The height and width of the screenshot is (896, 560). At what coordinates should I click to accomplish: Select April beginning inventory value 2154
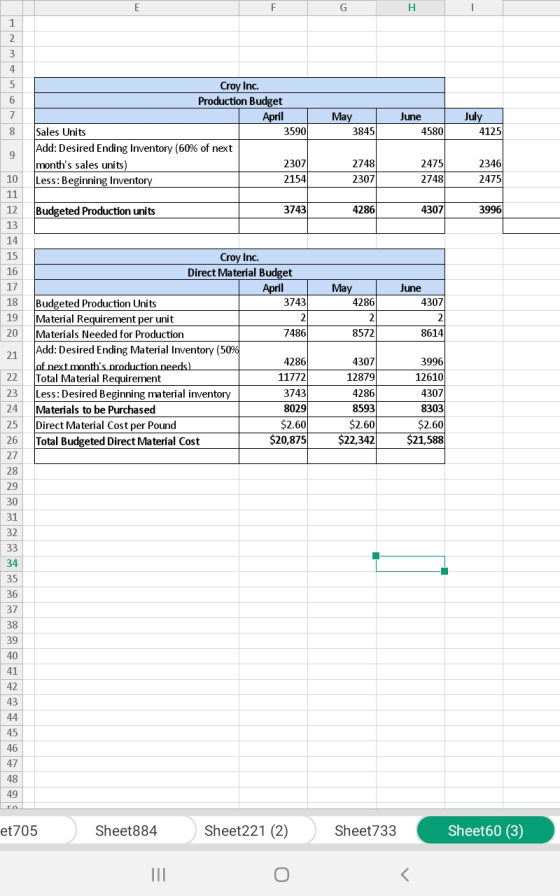(273, 179)
